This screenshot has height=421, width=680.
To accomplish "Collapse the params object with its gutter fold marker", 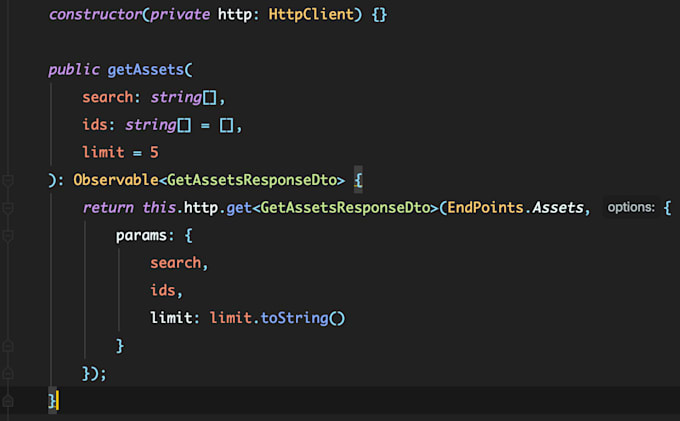I will click(8, 236).
